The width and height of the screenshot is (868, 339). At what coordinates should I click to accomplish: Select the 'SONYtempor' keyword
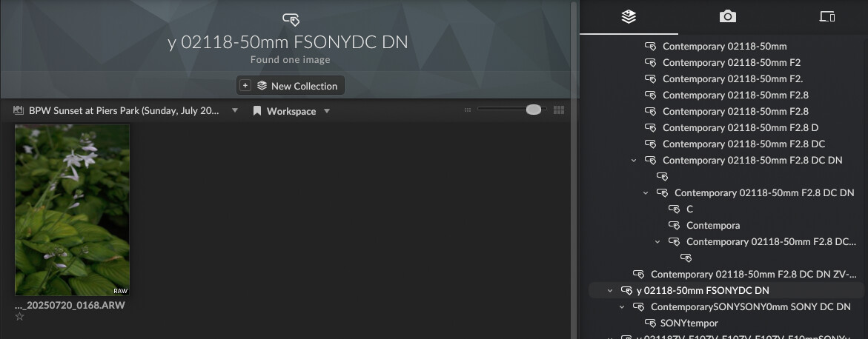690,323
